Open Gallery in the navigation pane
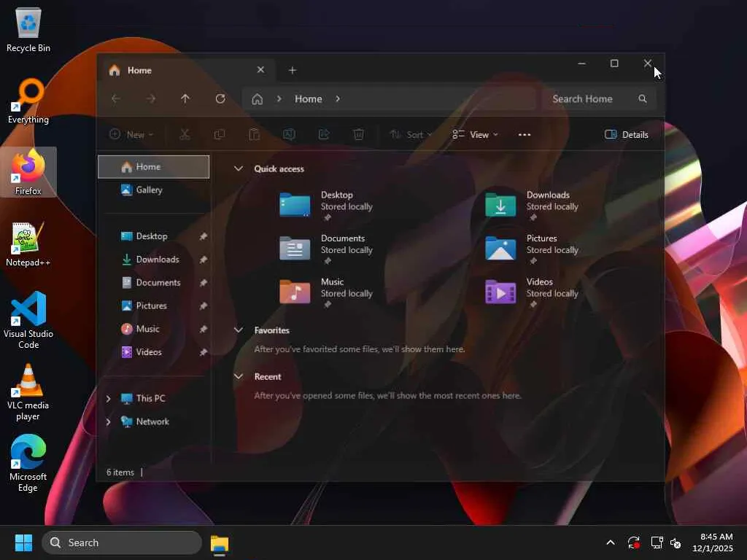Image resolution: width=747 pixels, height=560 pixels. point(153,190)
